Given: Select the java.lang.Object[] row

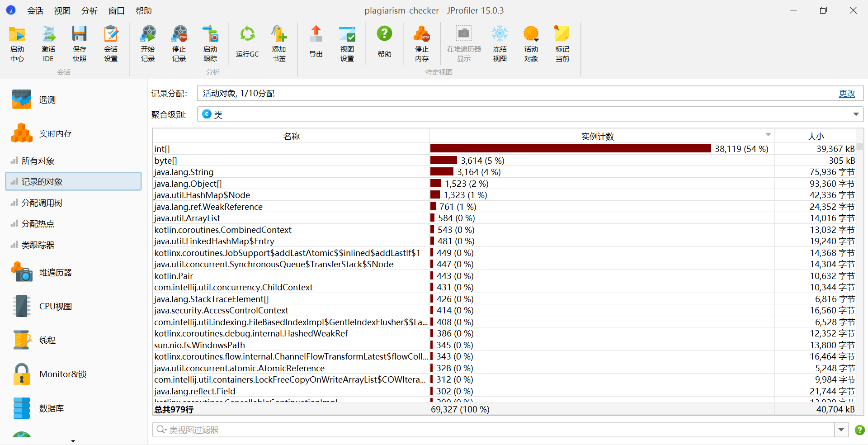Looking at the screenshot, I should (504, 184).
